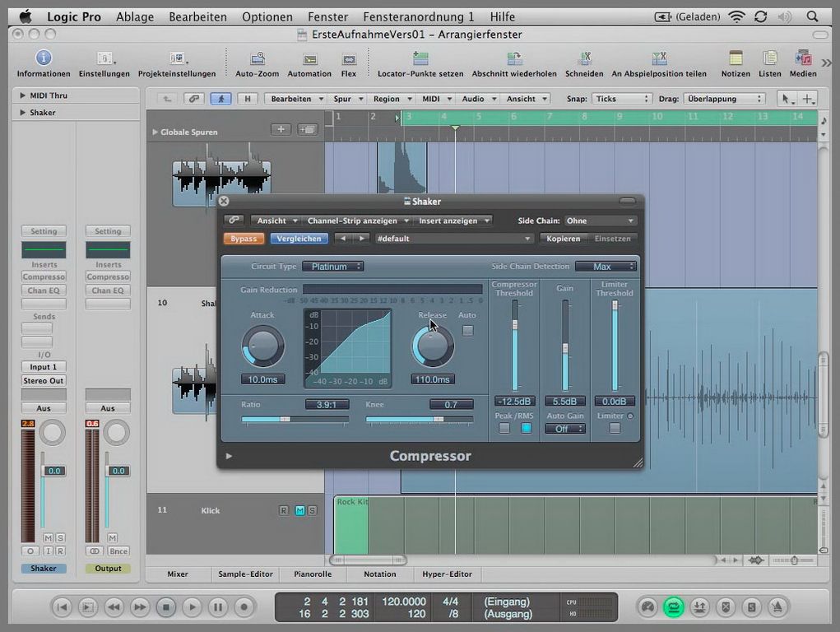This screenshot has height=632, width=840.
Task: Click the Compresso insert on Shaker strip
Action: click(x=44, y=276)
